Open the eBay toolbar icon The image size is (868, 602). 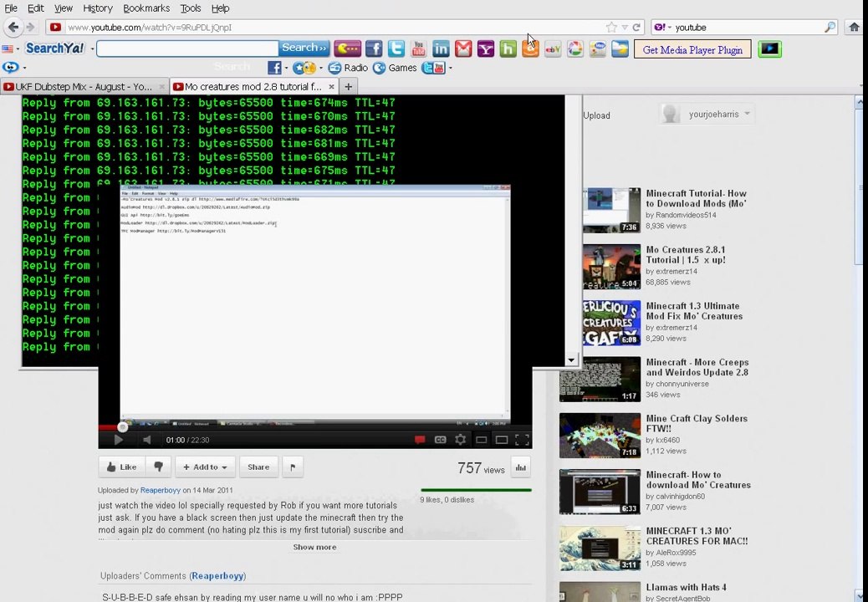(553, 48)
